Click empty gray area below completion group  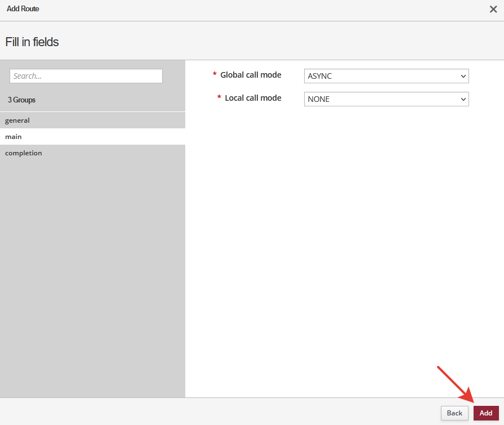92,270
